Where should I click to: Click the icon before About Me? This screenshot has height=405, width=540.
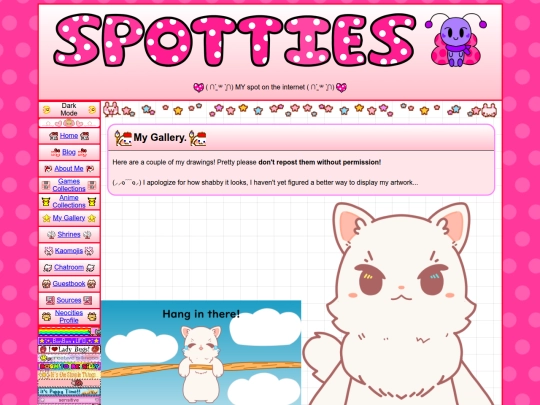[x=48, y=169]
